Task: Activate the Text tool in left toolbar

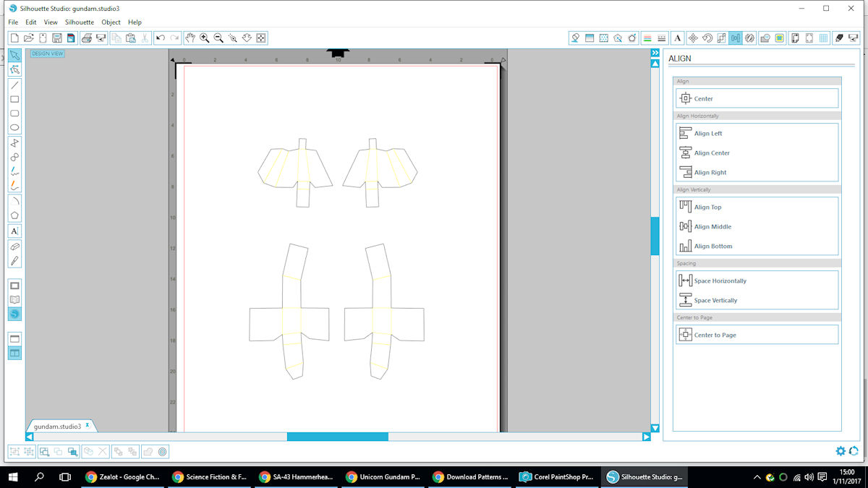Action: (x=14, y=231)
